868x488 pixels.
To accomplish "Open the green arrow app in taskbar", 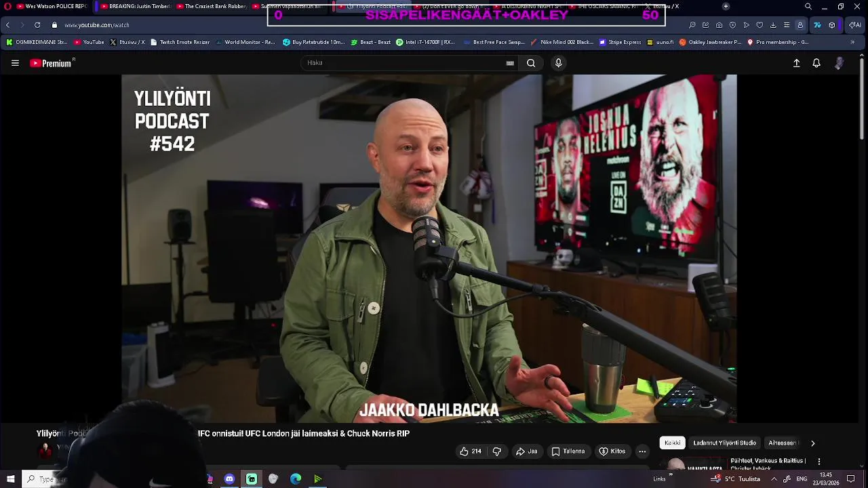I will click(x=317, y=479).
